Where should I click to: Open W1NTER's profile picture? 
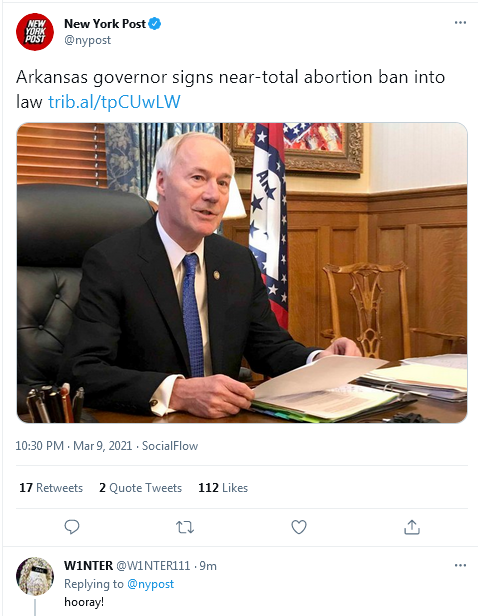[35, 576]
